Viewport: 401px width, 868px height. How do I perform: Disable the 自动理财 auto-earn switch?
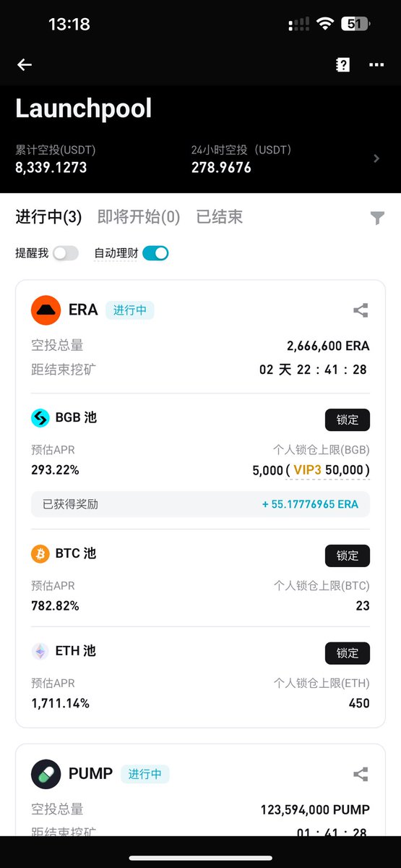tap(155, 253)
